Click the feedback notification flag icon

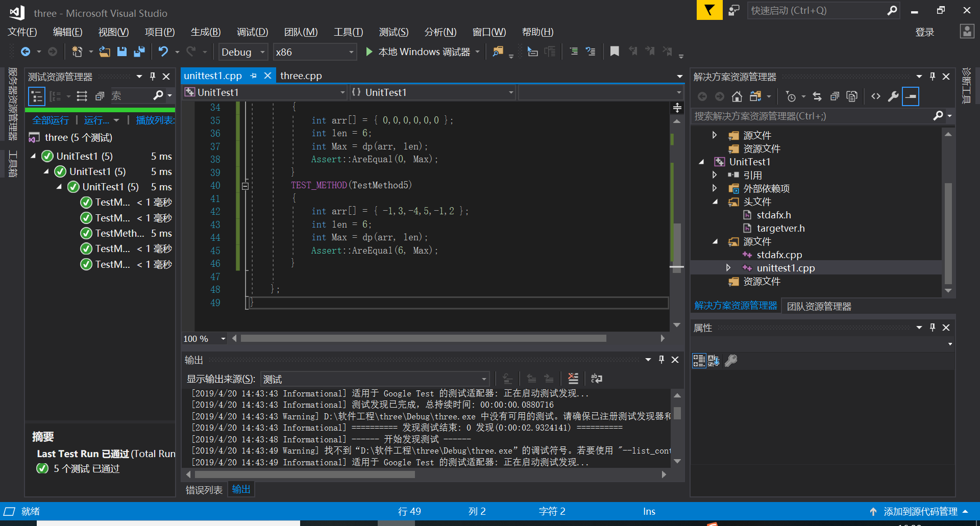709,10
